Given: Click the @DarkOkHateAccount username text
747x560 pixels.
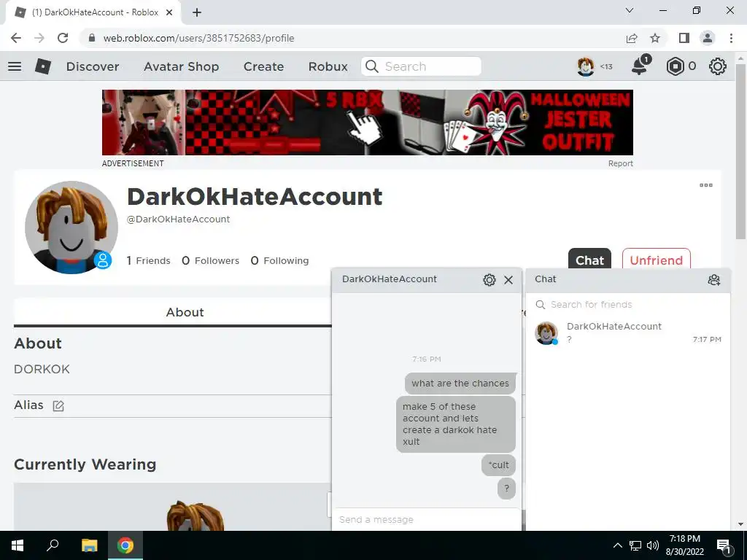Looking at the screenshot, I should [178, 219].
